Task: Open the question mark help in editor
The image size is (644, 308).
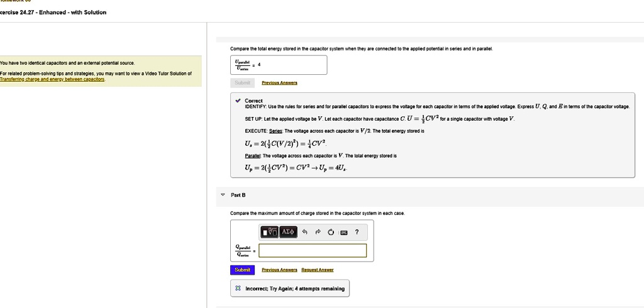Action: pos(357,232)
